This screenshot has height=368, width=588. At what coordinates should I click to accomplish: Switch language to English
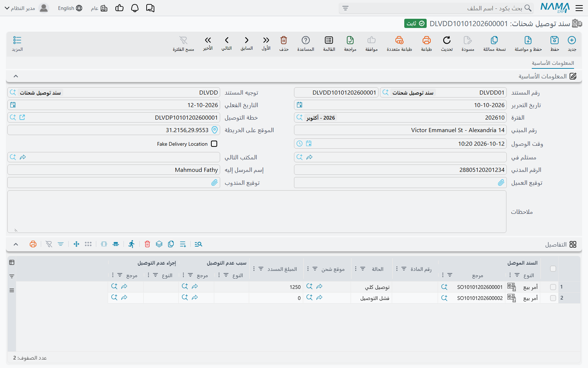coord(70,8)
